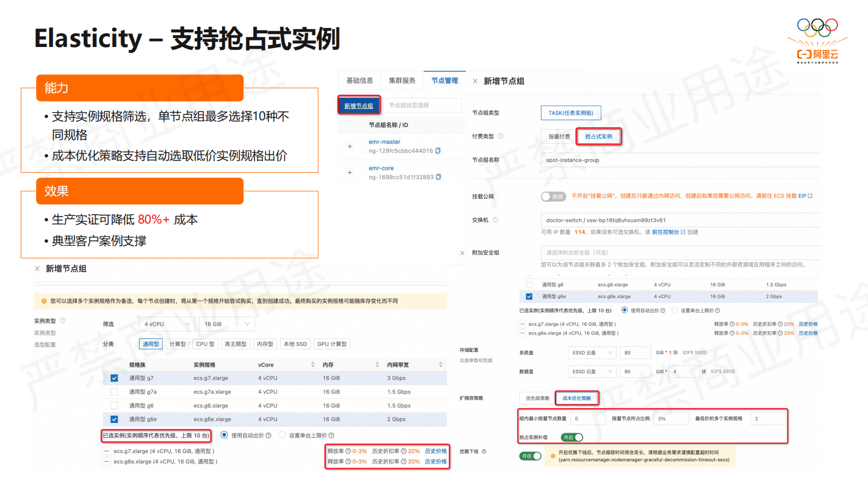Open the help tip beside 交换机

point(495,220)
